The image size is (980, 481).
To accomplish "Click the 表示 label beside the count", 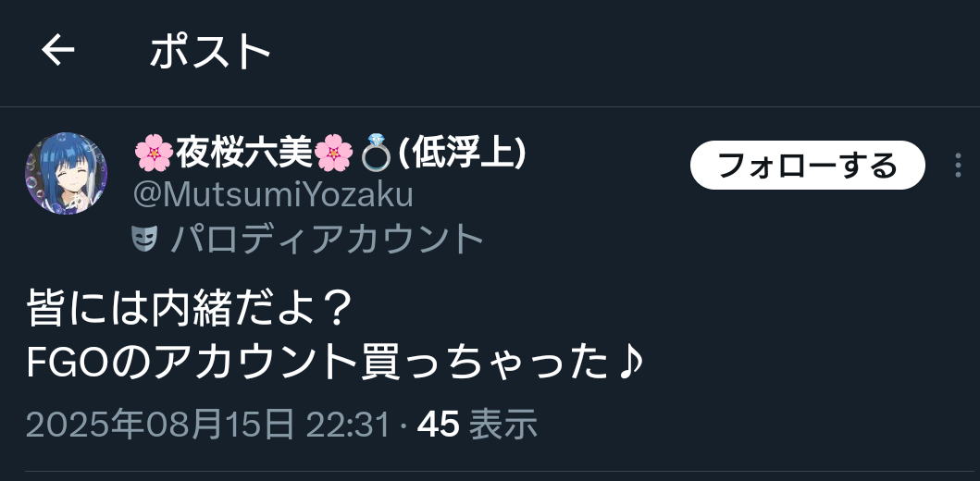I will tap(503, 425).
